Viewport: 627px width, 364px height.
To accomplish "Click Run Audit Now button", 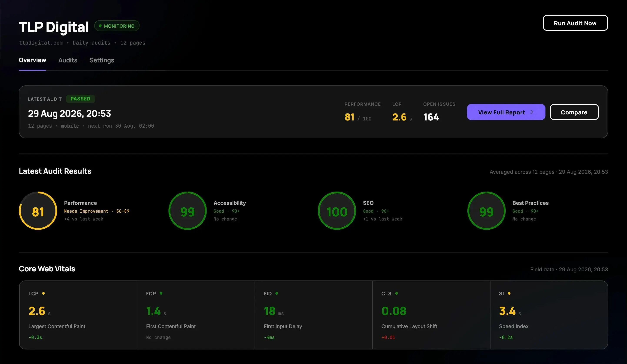I will point(575,23).
